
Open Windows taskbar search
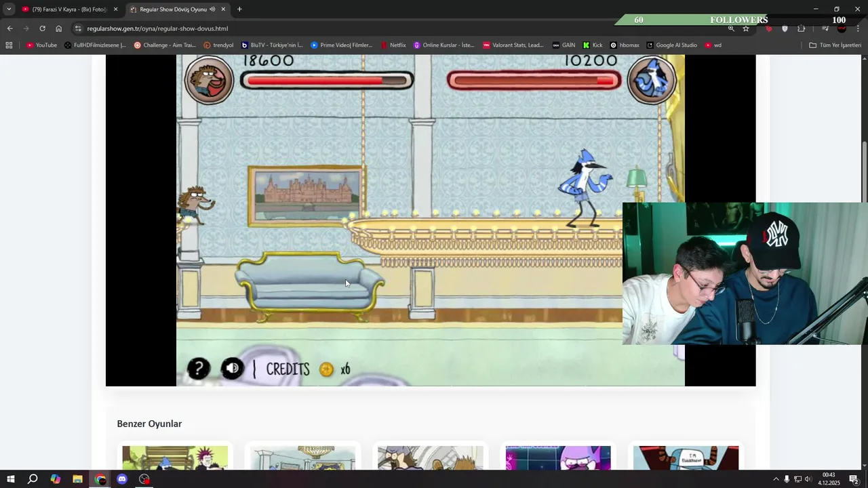coord(33,479)
